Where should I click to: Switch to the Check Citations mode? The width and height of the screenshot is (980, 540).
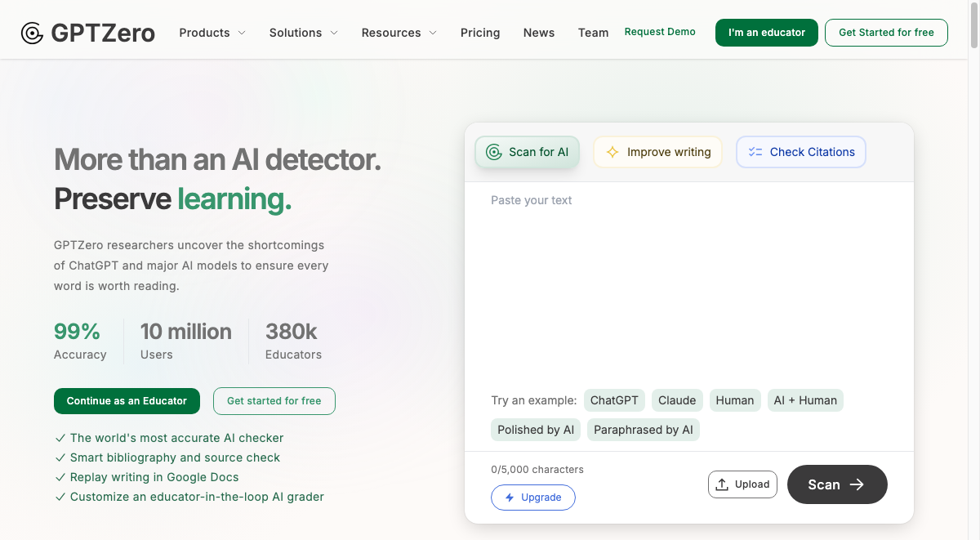coord(801,152)
